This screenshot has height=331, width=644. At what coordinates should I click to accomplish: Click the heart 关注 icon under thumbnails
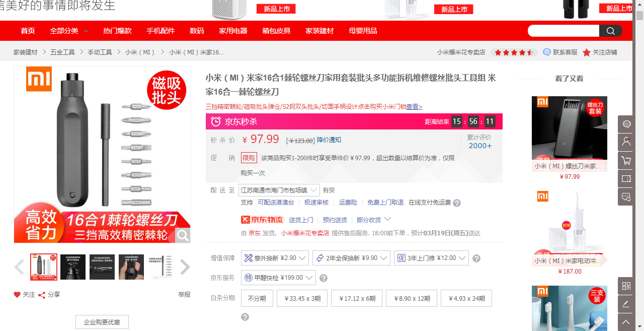[17, 295]
